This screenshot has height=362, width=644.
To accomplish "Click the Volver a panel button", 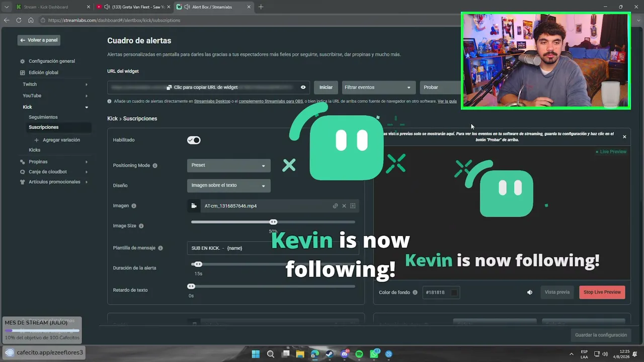I will (39, 40).
